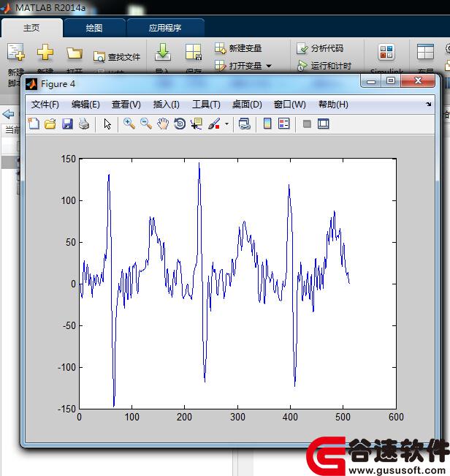Activate the Zoom Out magnifier tool
This screenshot has width=450, height=476.
(x=146, y=124)
